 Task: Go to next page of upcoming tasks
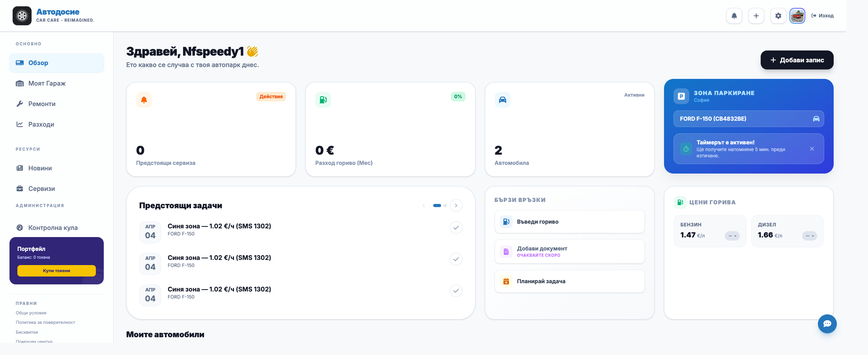(x=456, y=206)
